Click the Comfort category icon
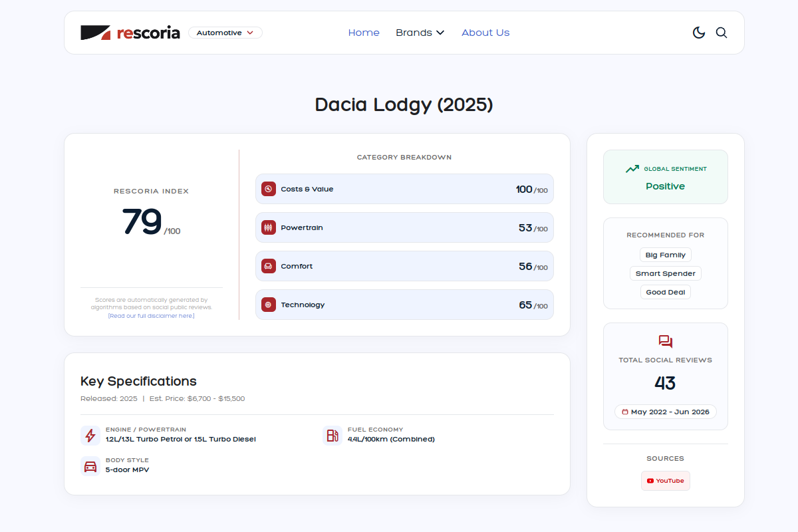The image size is (798, 532). pos(269,266)
